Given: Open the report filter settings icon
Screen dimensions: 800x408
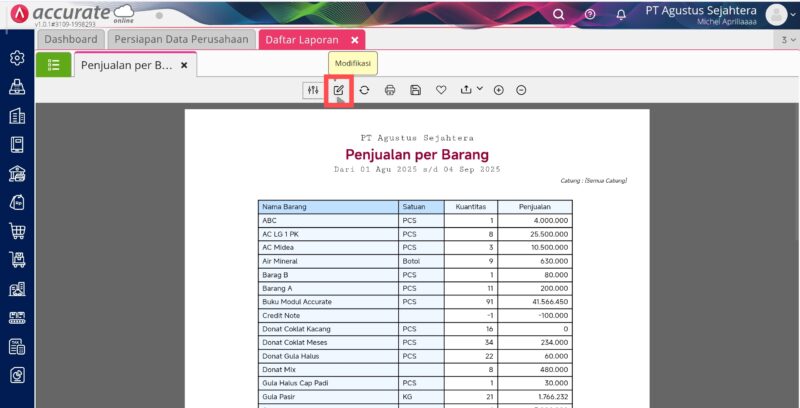Looking at the screenshot, I should pos(313,90).
